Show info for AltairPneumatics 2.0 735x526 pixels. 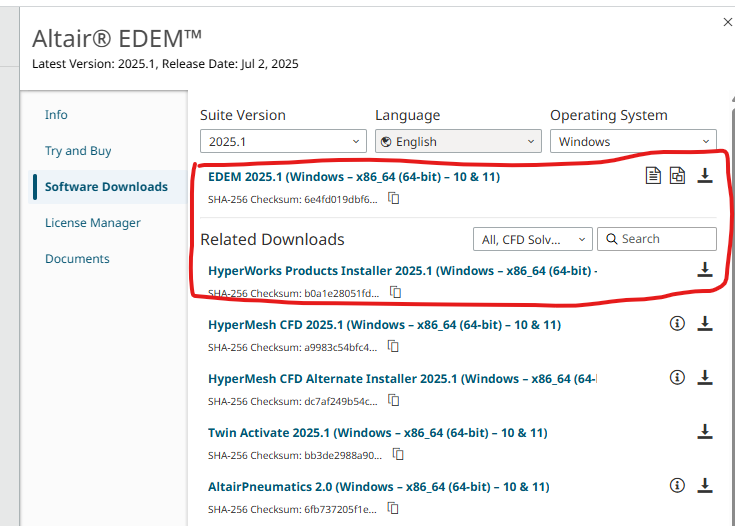(x=677, y=485)
